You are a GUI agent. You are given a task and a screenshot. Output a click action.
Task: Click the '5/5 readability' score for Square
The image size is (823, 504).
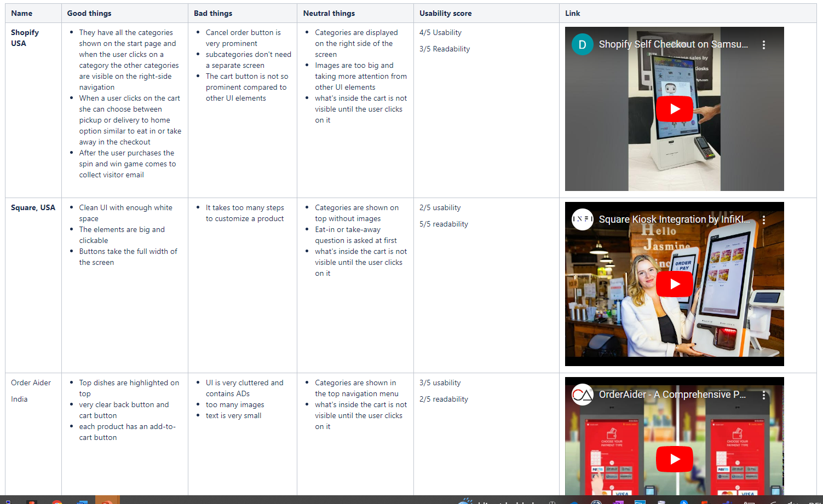coord(444,224)
